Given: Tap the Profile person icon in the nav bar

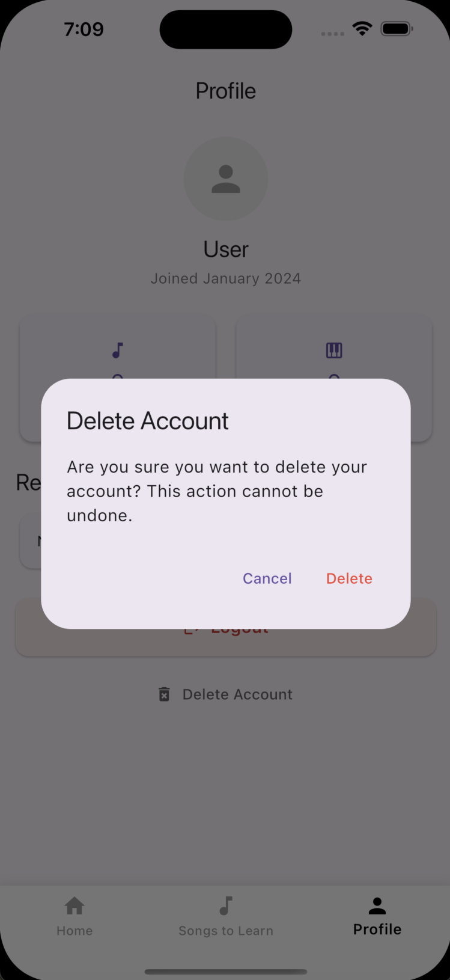Looking at the screenshot, I should click(377, 905).
